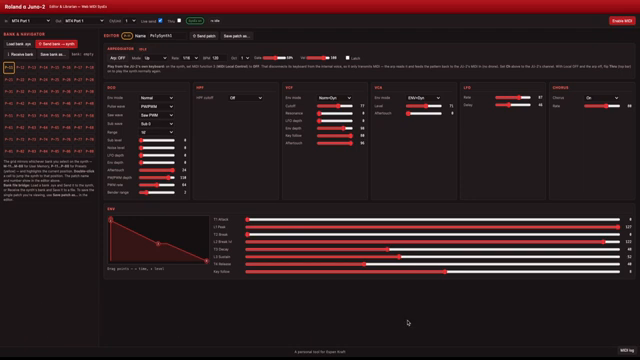The image size is (640, 360).
Task: Toggle the Arp OFF button
Action: [x=118, y=58]
